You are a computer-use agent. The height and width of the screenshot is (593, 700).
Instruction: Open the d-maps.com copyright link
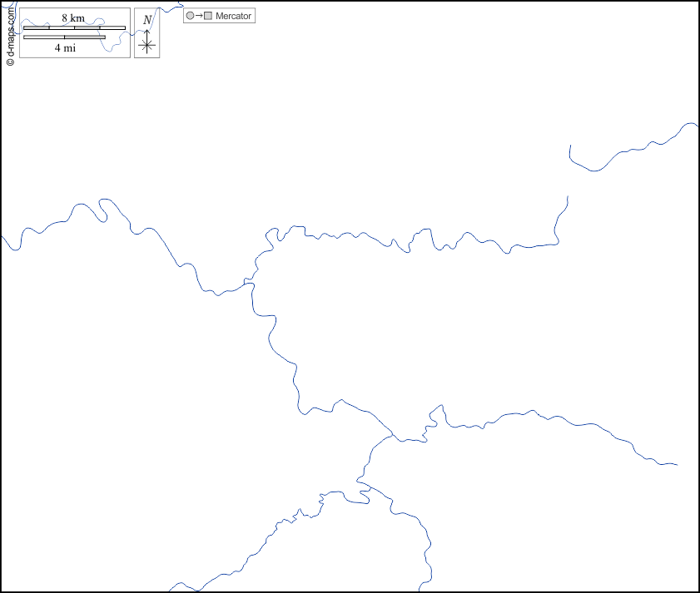(x=10, y=35)
